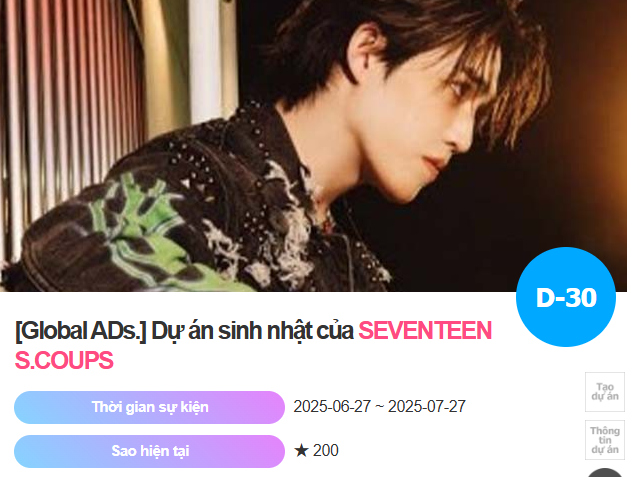Select the Thời gian sự kiện label pill
Screen dimensions: 627x477
click(149, 407)
